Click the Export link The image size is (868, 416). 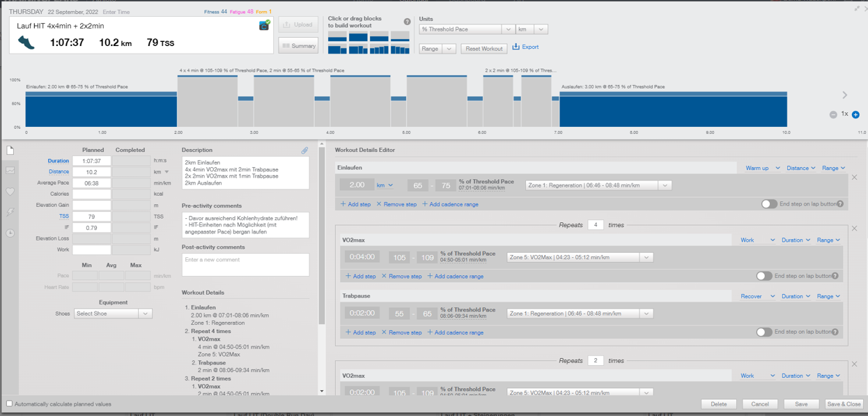pos(525,47)
